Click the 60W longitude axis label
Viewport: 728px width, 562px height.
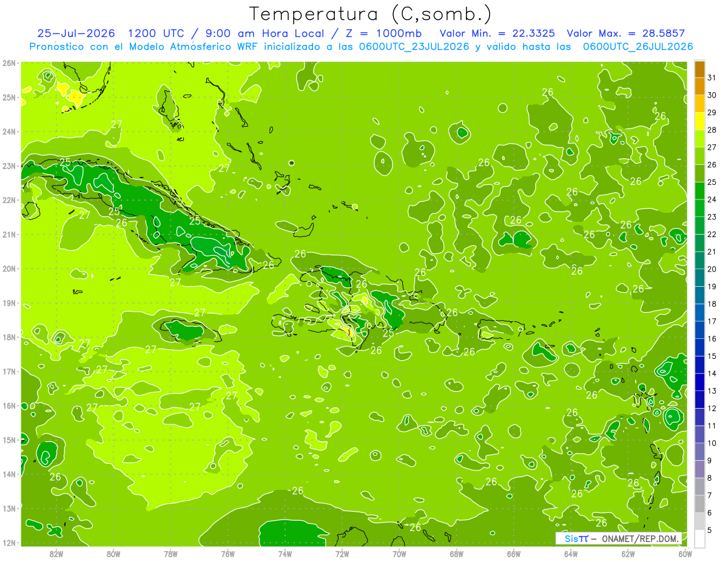tap(685, 554)
